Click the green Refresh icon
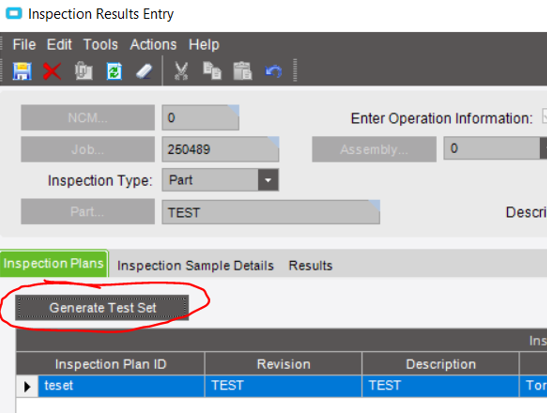This screenshot has width=547, height=413. tap(114, 71)
